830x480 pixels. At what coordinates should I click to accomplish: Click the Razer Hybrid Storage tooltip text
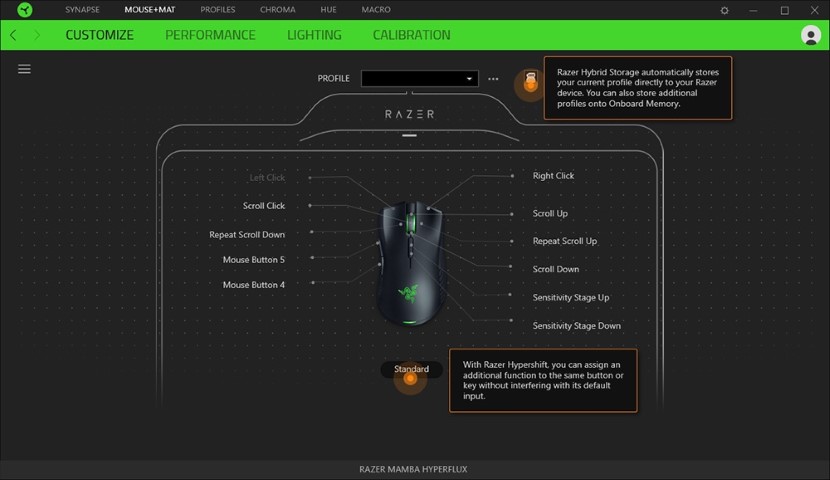638,88
